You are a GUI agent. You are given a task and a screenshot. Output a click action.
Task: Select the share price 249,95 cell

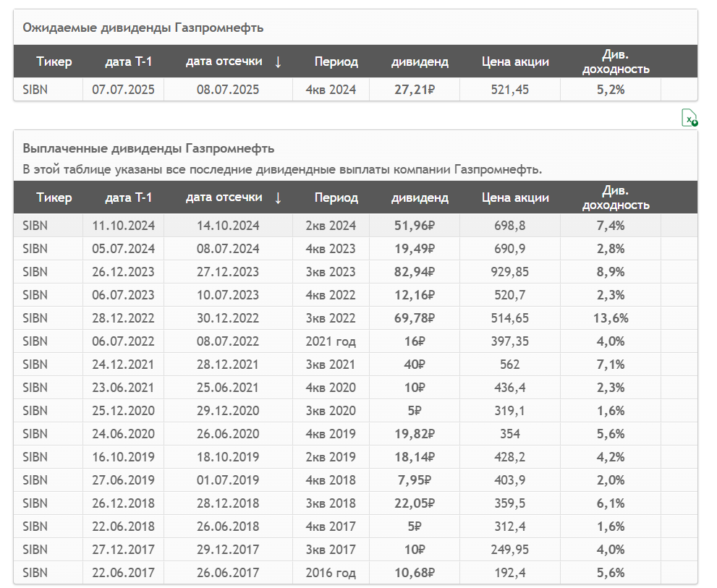tap(510, 550)
